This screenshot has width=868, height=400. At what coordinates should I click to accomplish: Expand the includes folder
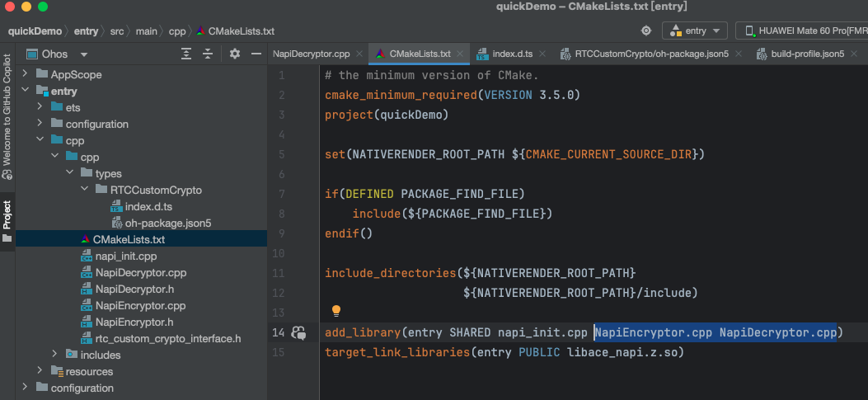click(x=54, y=354)
